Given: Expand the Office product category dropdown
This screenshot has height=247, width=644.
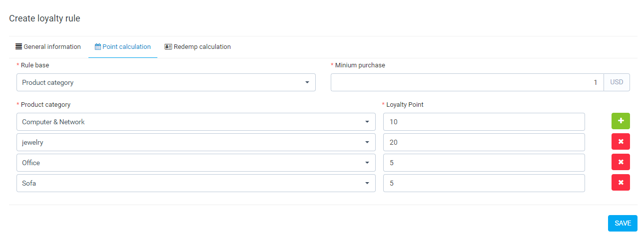Looking at the screenshot, I should point(196,163).
